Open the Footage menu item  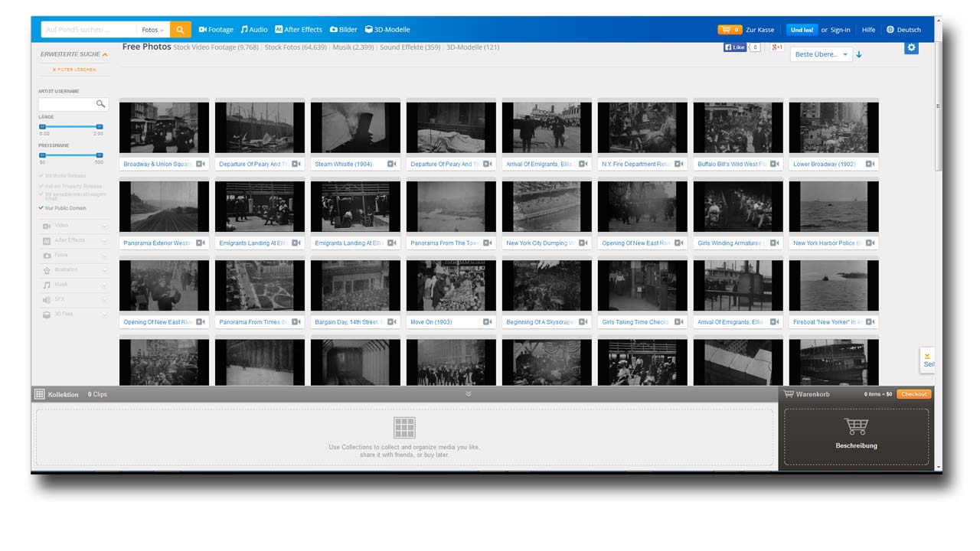point(216,30)
